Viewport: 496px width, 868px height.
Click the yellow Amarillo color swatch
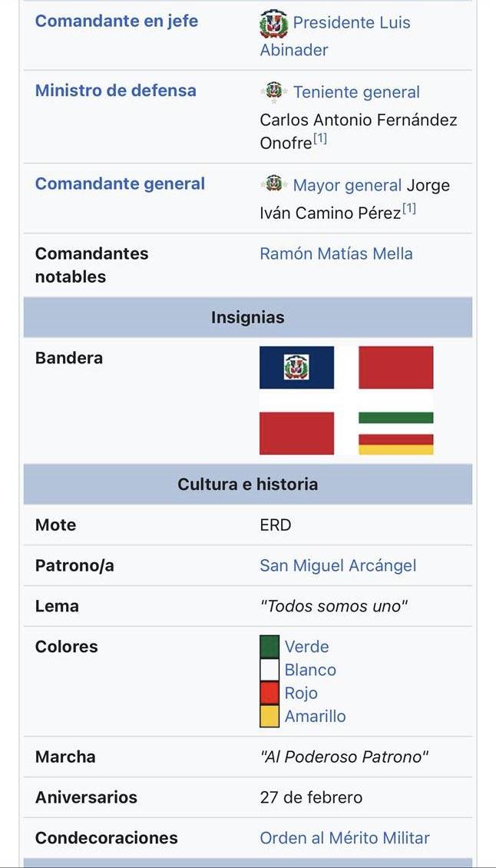pos(269,716)
